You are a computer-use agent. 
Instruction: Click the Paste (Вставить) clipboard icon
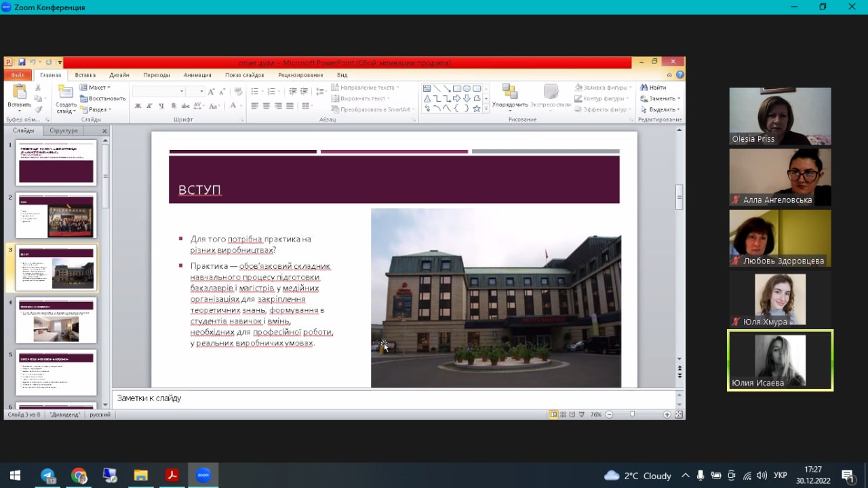click(19, 92)
